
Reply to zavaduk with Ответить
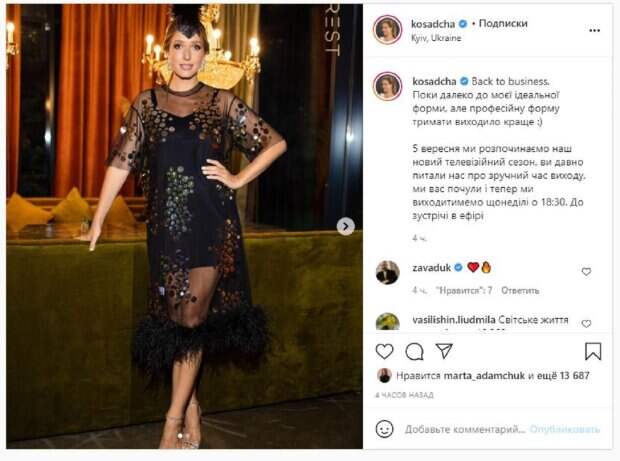point(520,291)
